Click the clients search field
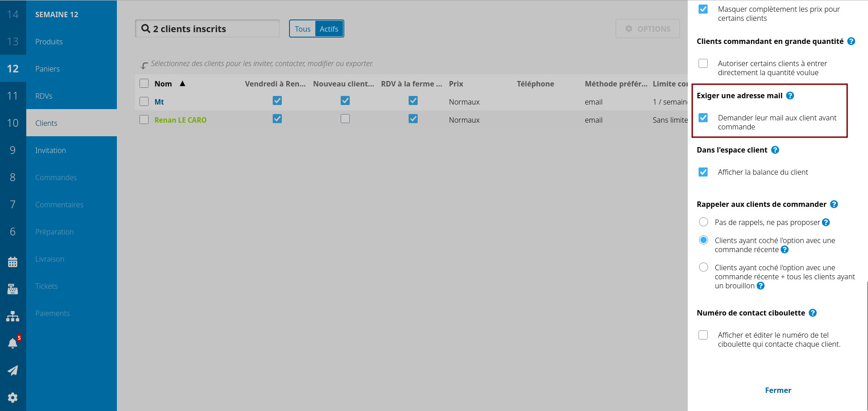 207,29
